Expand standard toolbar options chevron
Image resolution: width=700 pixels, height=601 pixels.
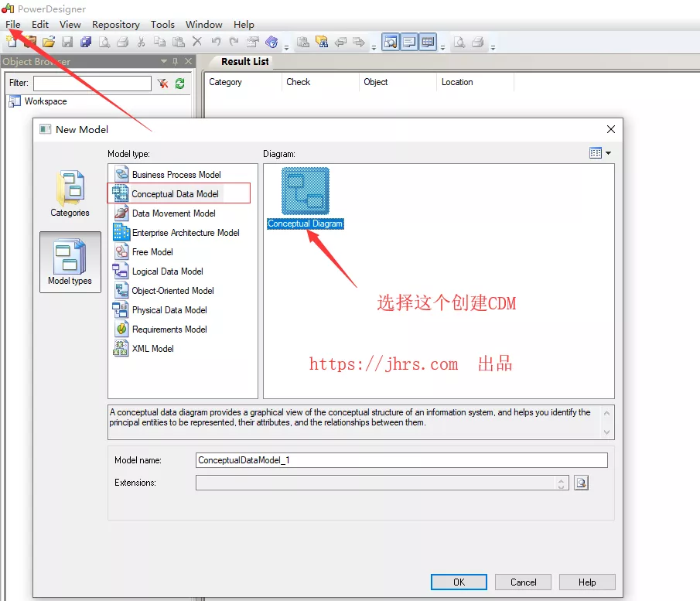coord(287,47)
